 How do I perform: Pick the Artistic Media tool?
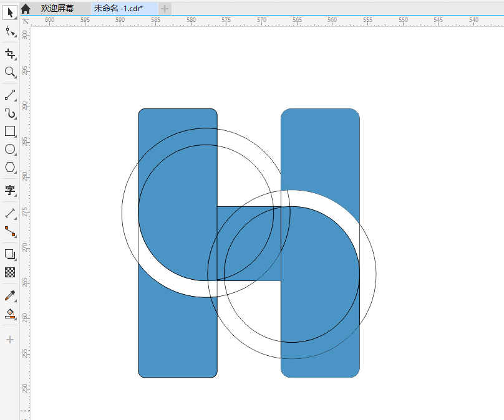click(x=10, y=113)
